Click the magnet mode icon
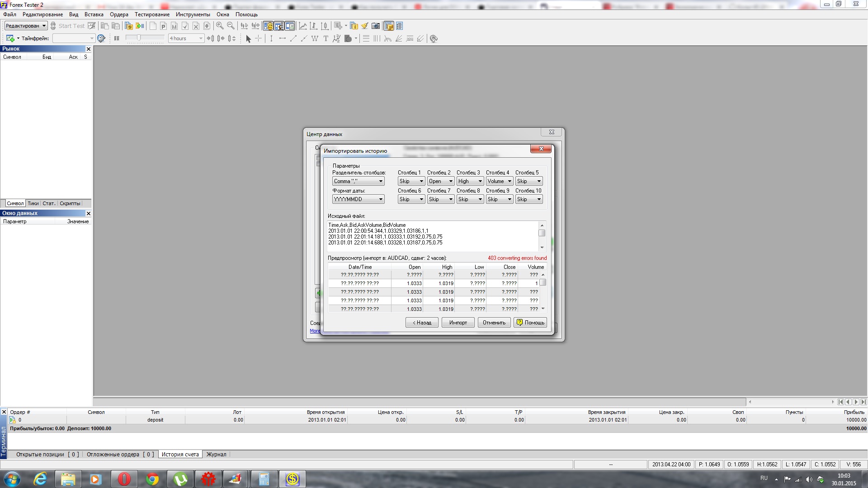The image size is (868, 488). tap(434, 39)
